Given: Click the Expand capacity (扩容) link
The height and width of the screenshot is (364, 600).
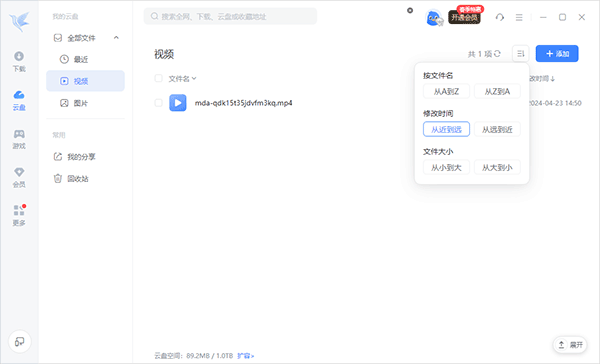Looking at the screenshot, I should (x=245, y=356).
